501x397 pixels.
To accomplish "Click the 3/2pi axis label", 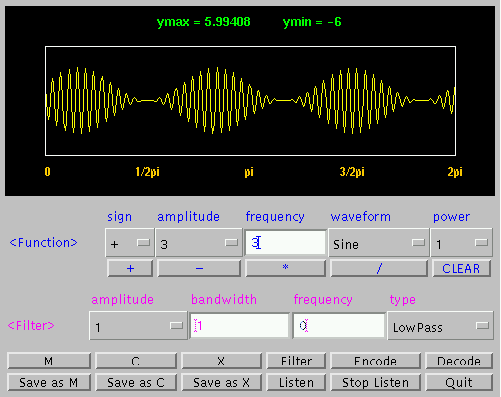I will pyautogui.click(x=352, y=172).
